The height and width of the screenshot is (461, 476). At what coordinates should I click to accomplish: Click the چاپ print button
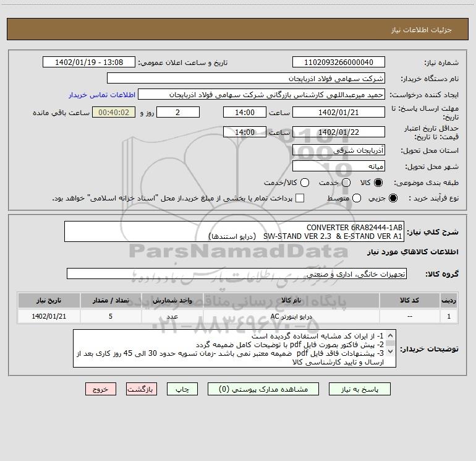(x=182, y=389)
